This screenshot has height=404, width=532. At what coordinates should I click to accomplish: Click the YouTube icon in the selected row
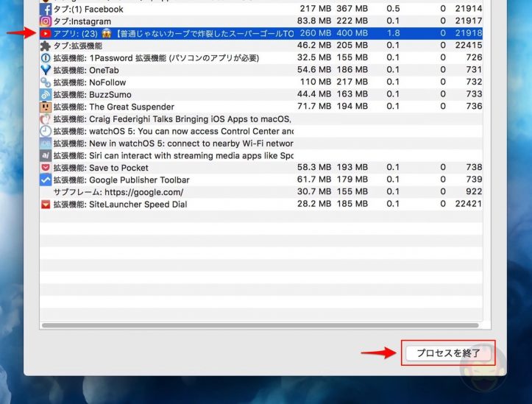[46, 34]
